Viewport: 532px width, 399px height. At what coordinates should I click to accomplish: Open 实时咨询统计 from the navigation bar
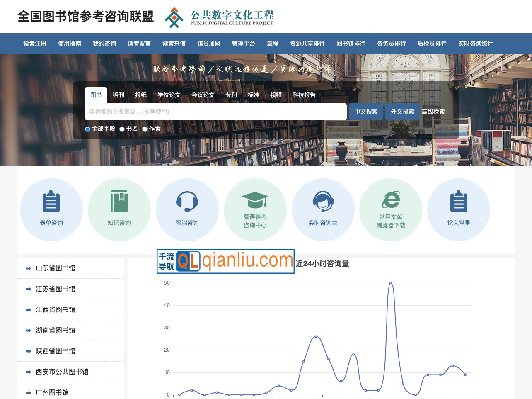click(475, 44)
